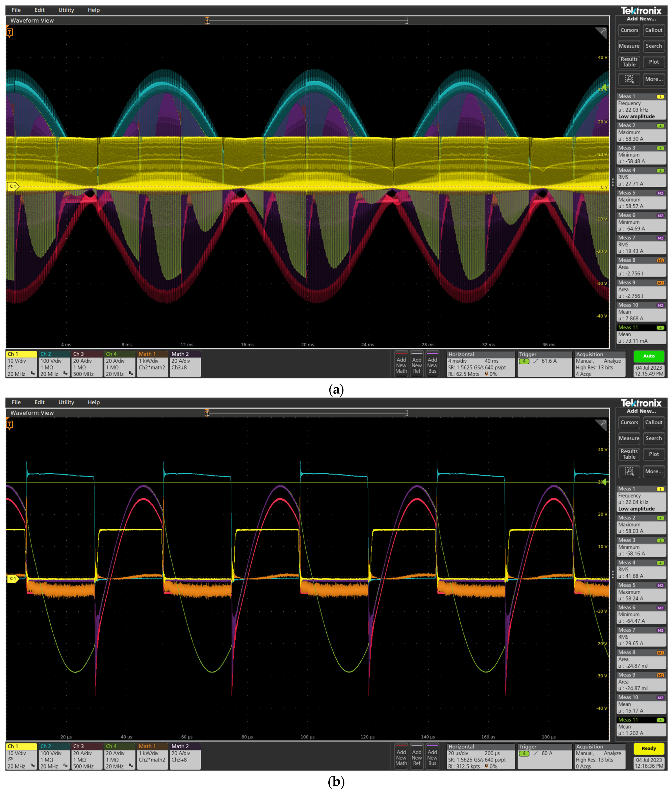Open the File menu in screenshot (b)
Viewport: 672px width, 792px height.
click(x=16, y=402)
